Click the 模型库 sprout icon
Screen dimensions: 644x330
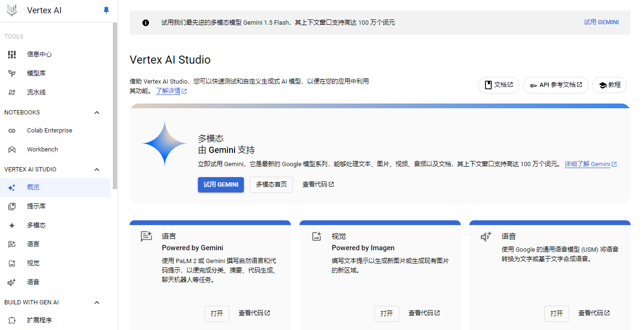click(x=12, y=74)
